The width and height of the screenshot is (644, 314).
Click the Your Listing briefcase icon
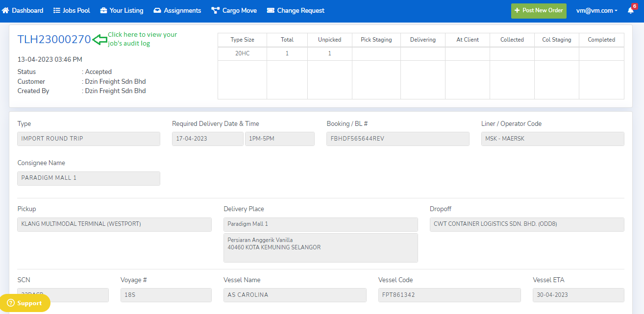pyautogui.click(x=103, y=10)
